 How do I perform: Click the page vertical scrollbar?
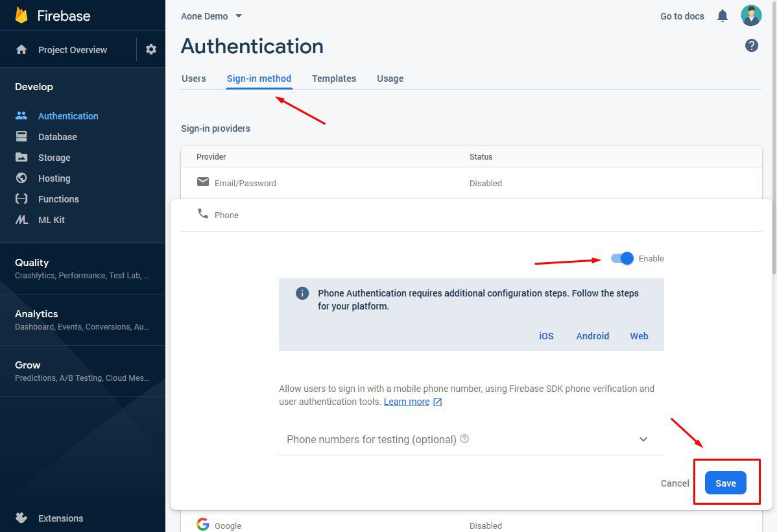click(x=774, y=137)
